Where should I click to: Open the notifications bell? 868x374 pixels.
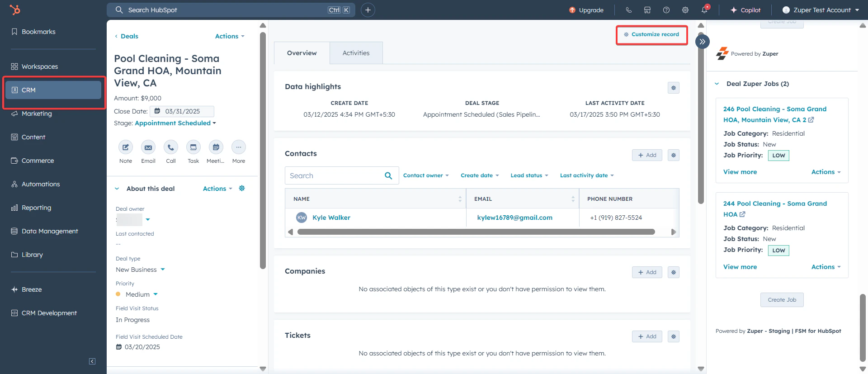(x=704, y=10)
